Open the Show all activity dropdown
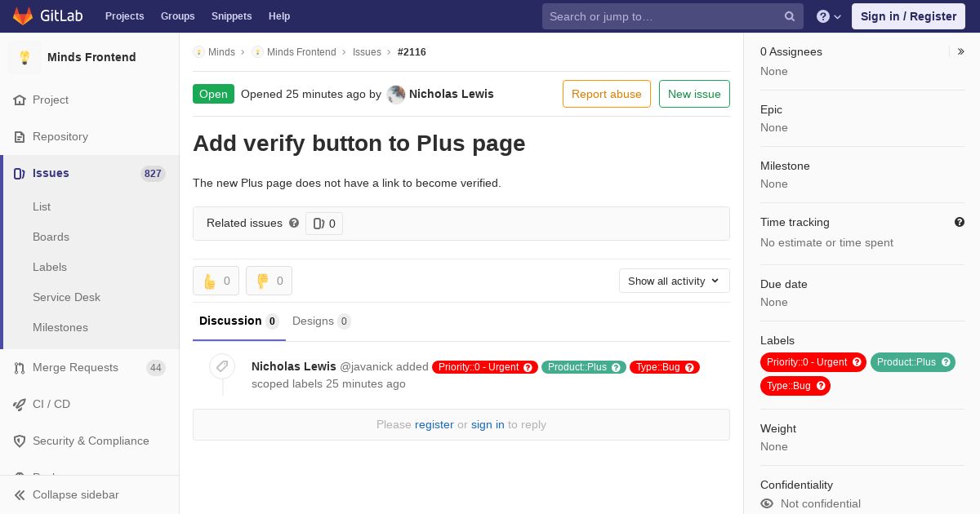Screen dimensions: 980x514 pos(675,281)
